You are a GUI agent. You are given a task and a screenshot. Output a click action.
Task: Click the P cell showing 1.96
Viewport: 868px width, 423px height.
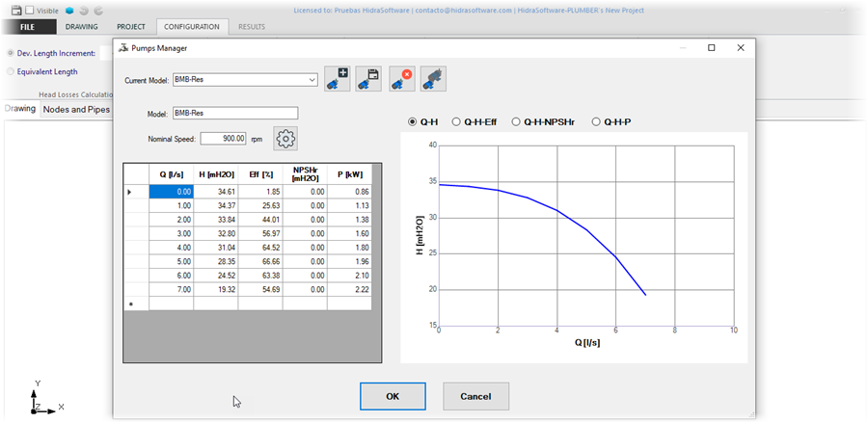(349, 261)
